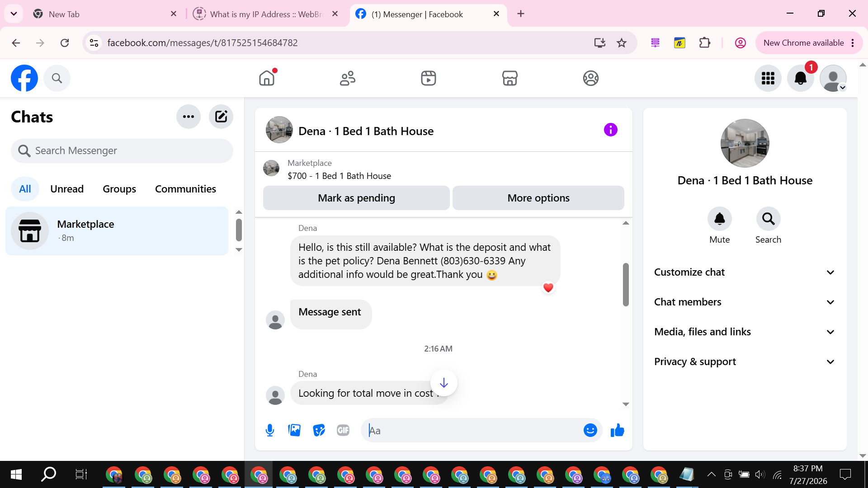
Task: Start a new message with compose icon
Action: 221,117
